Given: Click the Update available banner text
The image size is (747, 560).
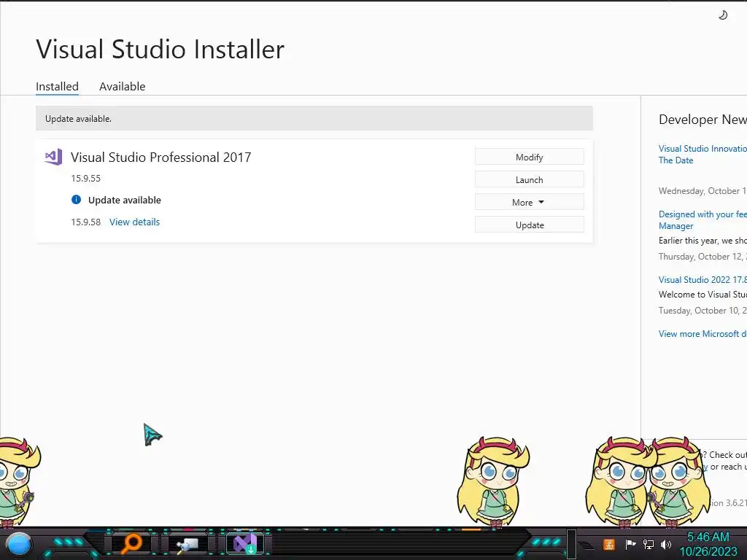Looking at the screenshot, I should click(x=78, y=119).
